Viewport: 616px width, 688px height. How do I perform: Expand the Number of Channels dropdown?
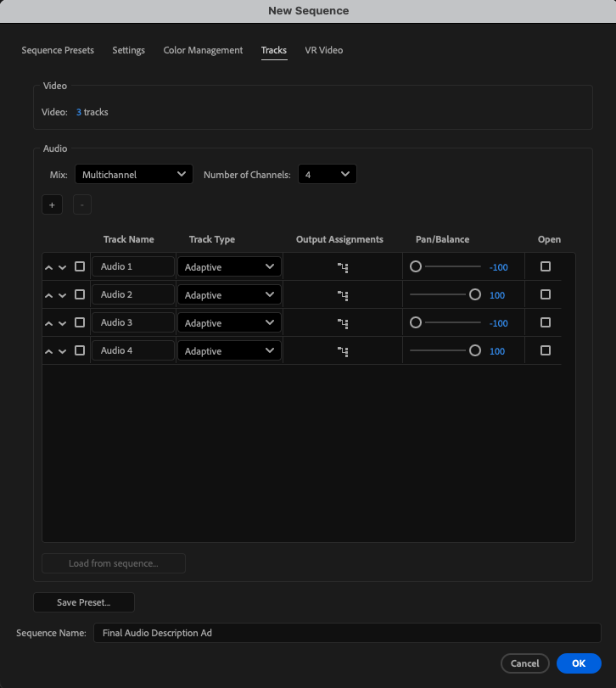(327, 175)
